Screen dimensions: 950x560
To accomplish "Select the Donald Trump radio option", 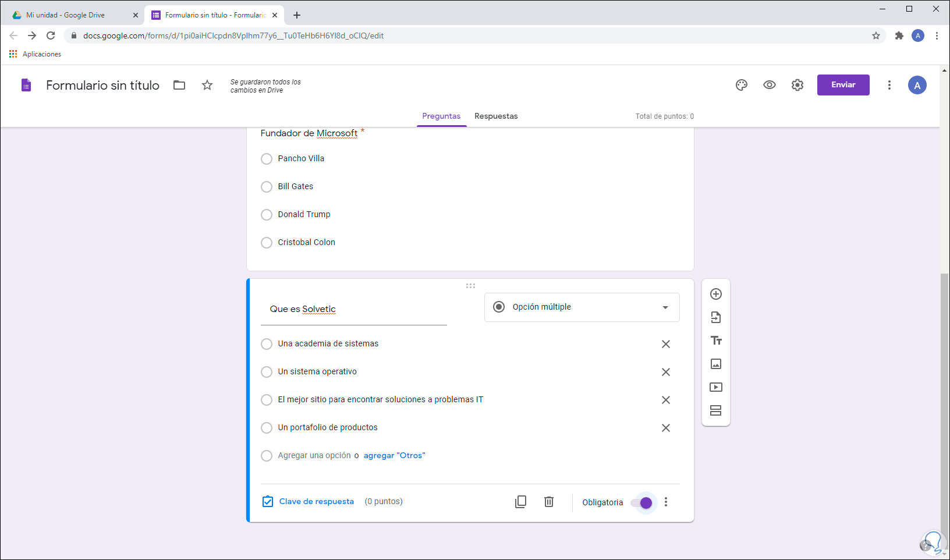I will (267, 215).
